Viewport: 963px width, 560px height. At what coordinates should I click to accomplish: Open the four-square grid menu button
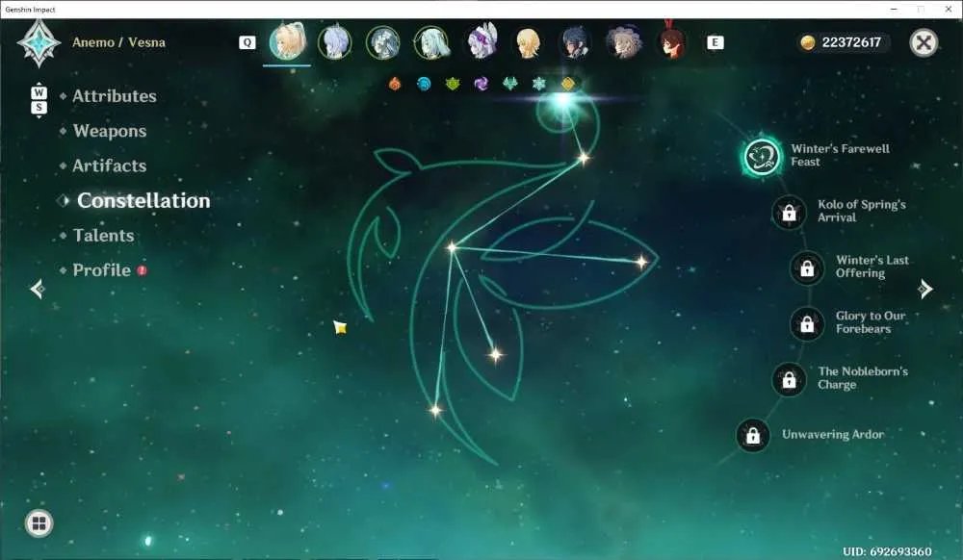pos(39,523)
